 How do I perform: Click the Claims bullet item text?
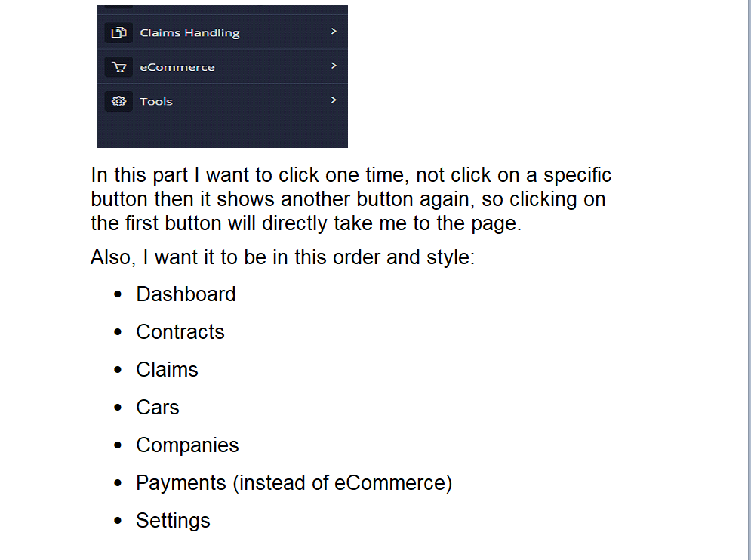tap(167, 370)
